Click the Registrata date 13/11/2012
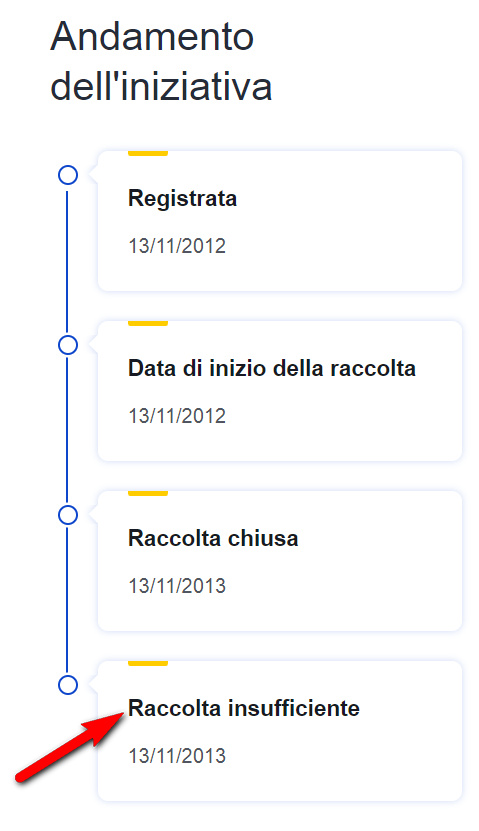Image resolution: width=479 pixels, height=831 pixels. [x=177, y=246]
